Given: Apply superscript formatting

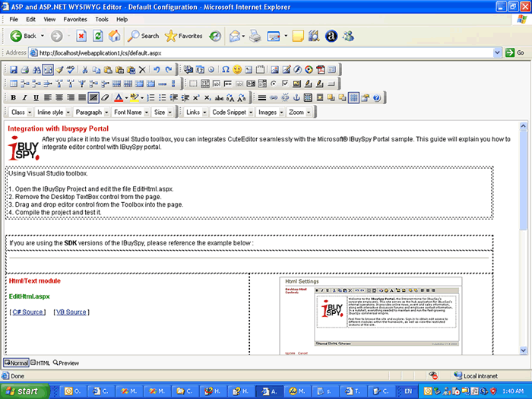Looking at the screenshot, I should pos(196,98).
